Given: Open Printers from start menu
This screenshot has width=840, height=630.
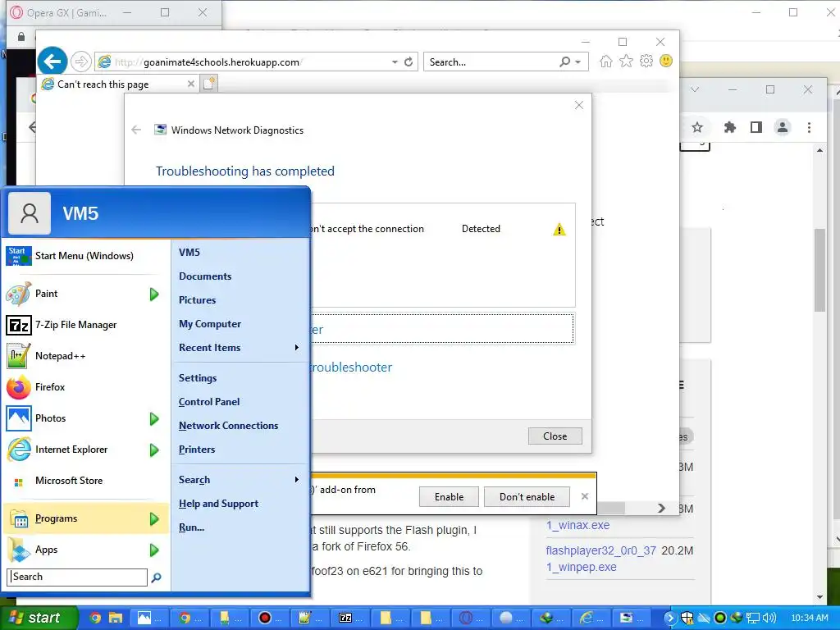Looking at the screenshot, I should pyautogui.click(x=197, y=449).
